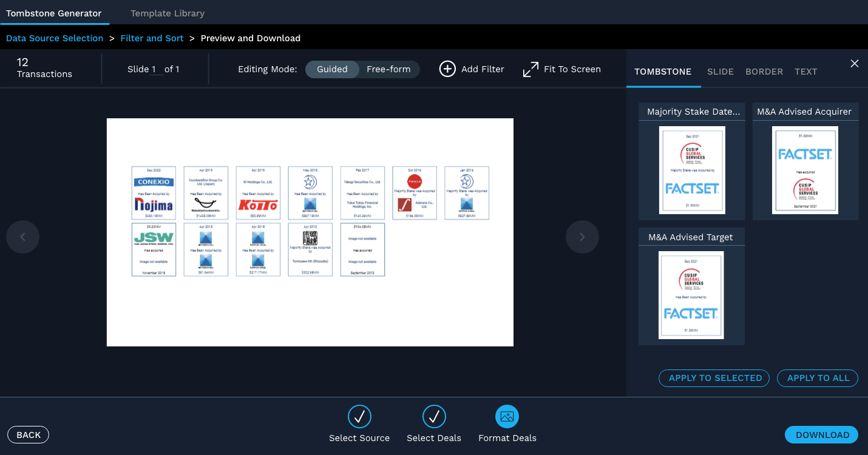
Task: Click the Format Deals image icon
Action: (x=507, y=416)
